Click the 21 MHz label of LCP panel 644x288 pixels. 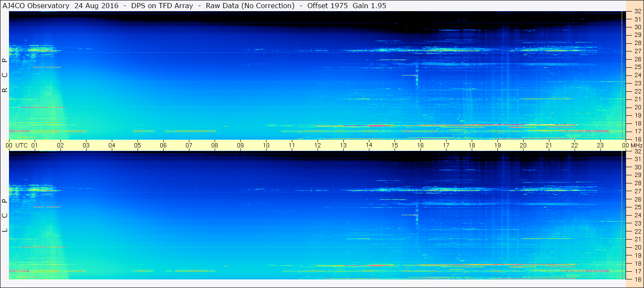638,239
